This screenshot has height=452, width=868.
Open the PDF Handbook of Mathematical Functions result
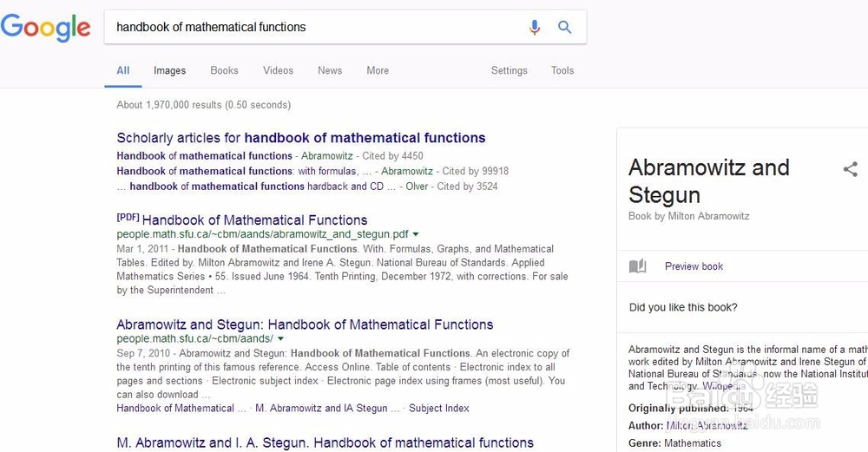point(254,219)
